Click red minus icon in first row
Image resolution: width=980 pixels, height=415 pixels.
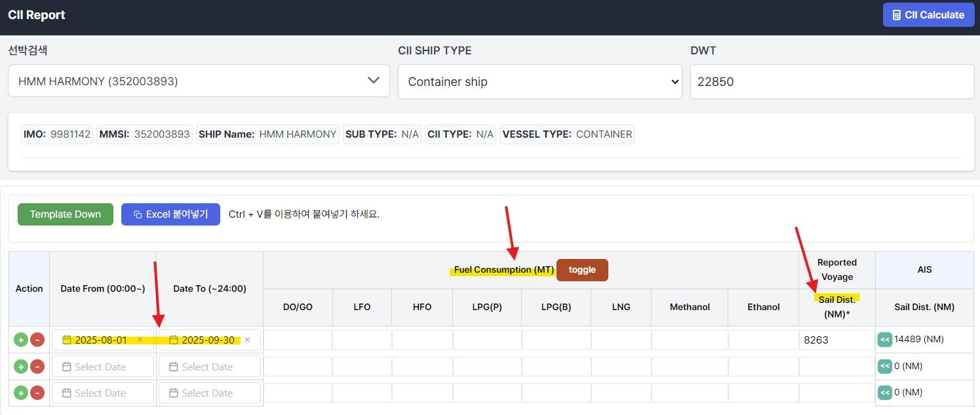[x=37, y=340]
